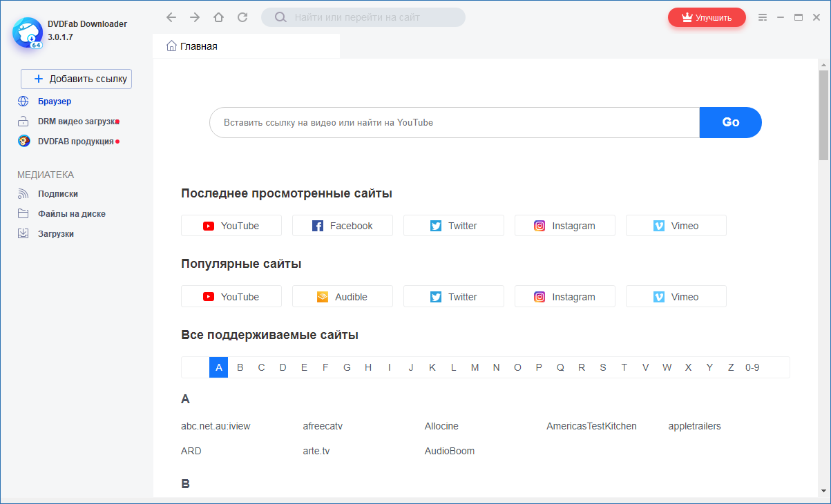Open the AudioBoom site link
The width and height of the screenshot is (831, 504).
[x=450, y=451]
